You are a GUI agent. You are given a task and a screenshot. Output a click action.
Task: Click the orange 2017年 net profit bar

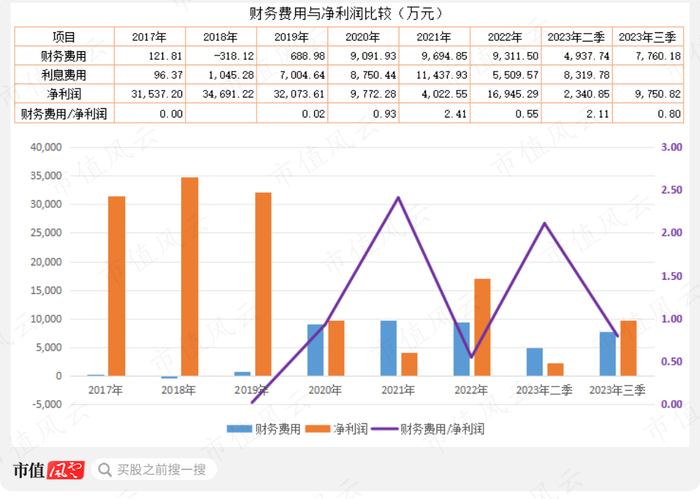pos(117,286)
